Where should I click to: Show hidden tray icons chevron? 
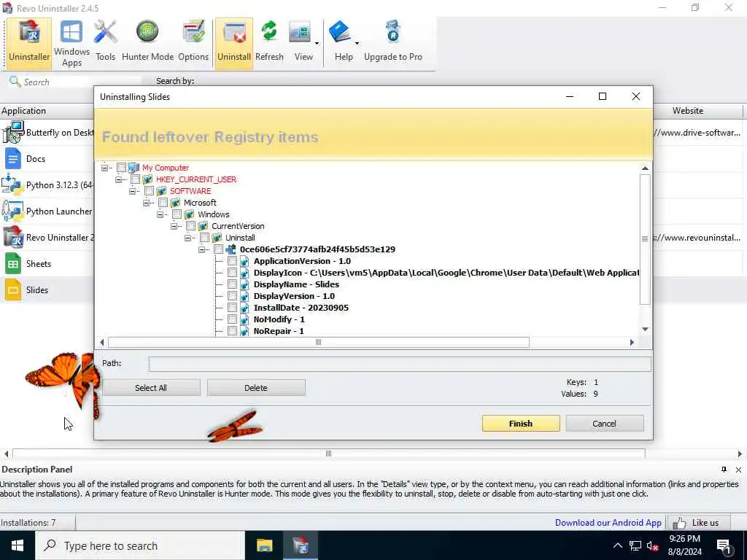(617, 545)
